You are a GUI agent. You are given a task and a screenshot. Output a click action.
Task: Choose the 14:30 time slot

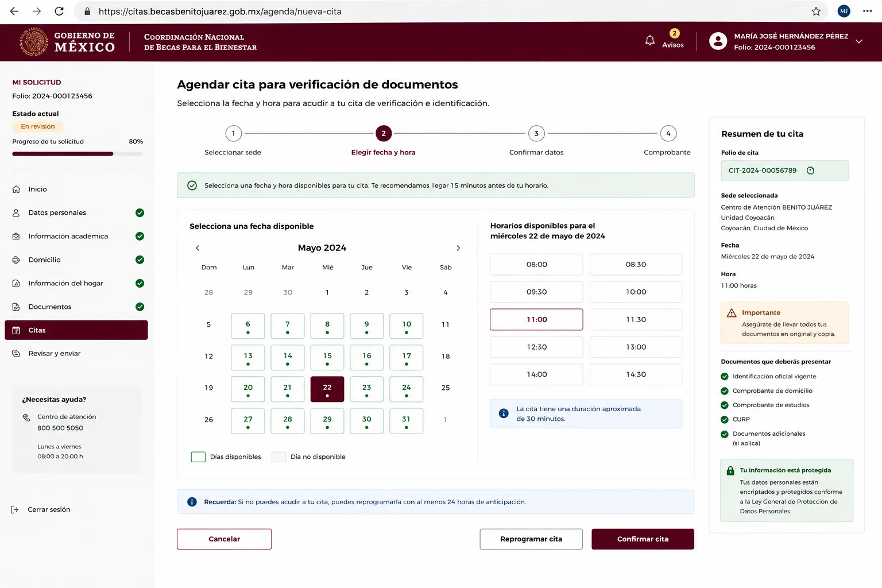pyautogui.click(x=636, y=374)
